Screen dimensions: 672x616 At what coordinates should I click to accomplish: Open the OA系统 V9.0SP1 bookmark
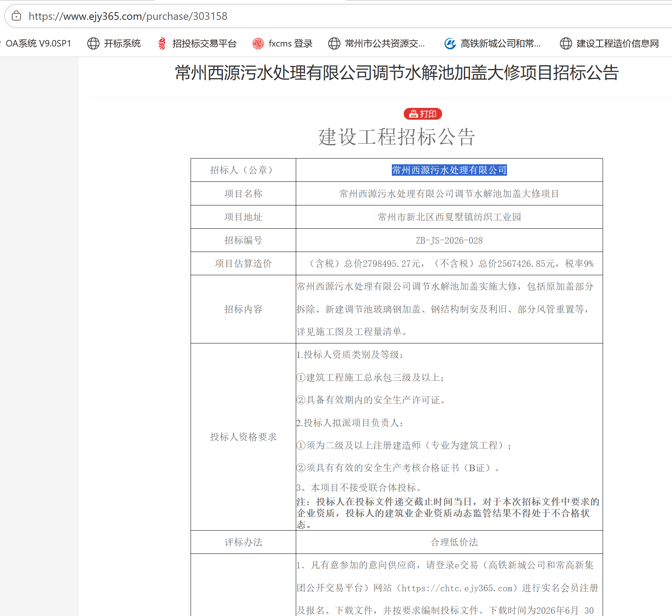click(38, 43)
